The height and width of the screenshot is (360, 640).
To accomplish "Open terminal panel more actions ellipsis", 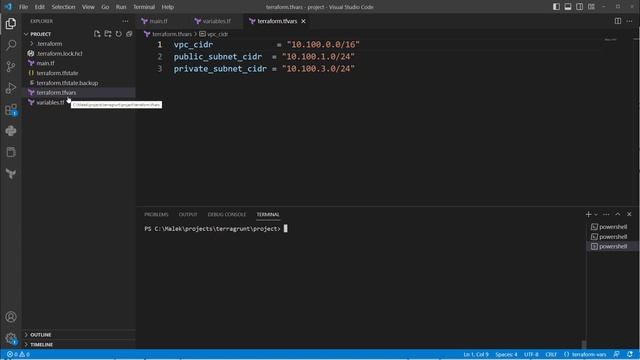I will tap(606, 214).
